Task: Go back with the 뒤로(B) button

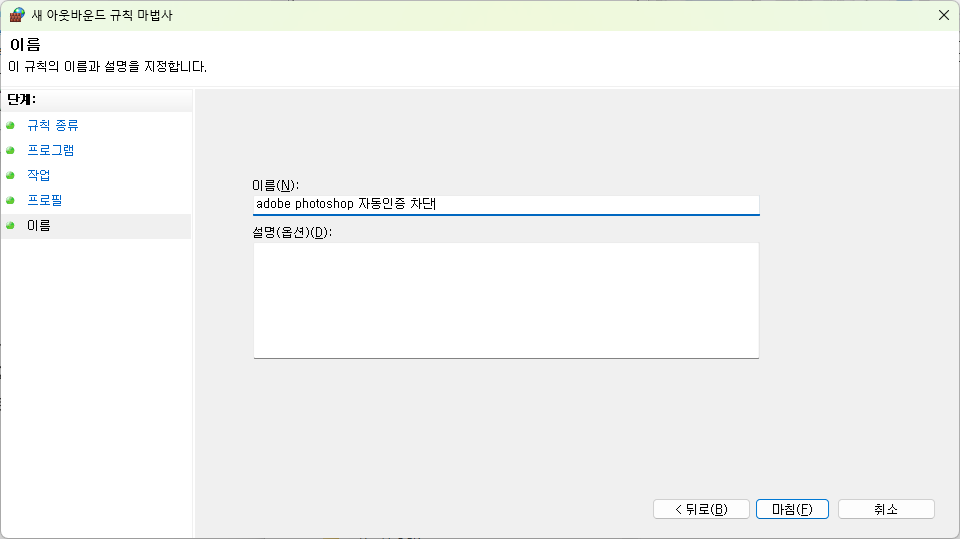Action: (701, 509)
